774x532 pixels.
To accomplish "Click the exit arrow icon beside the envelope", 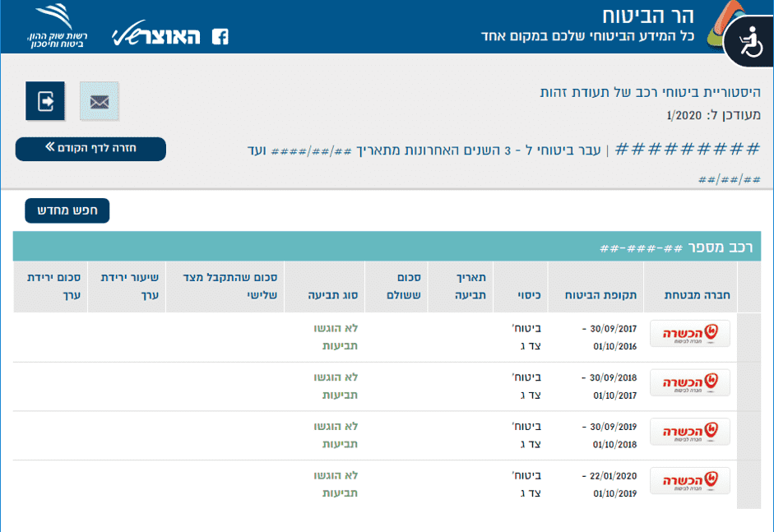I will 45,102.
